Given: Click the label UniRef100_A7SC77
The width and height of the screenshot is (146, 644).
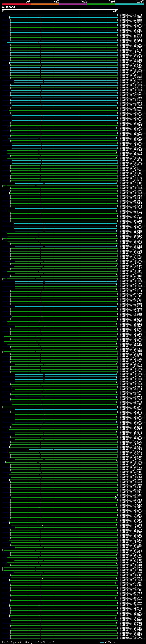Looking at the screenshot, I should pos(131,72).
